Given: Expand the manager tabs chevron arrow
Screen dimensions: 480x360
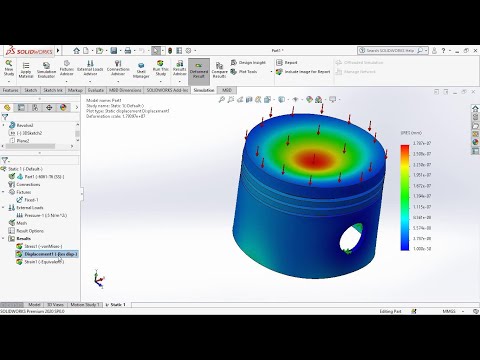Looking at the screenshot, I should pyautogui.click(x=76, y=107).
